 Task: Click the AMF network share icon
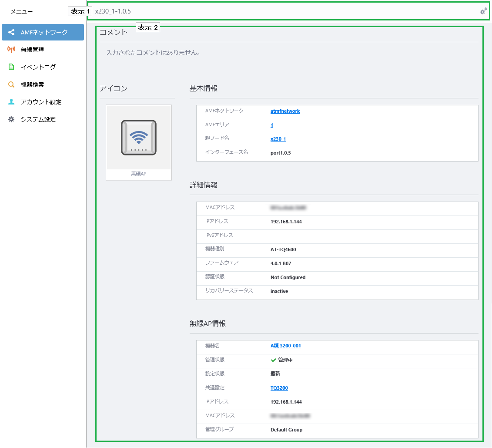[11, 32]
